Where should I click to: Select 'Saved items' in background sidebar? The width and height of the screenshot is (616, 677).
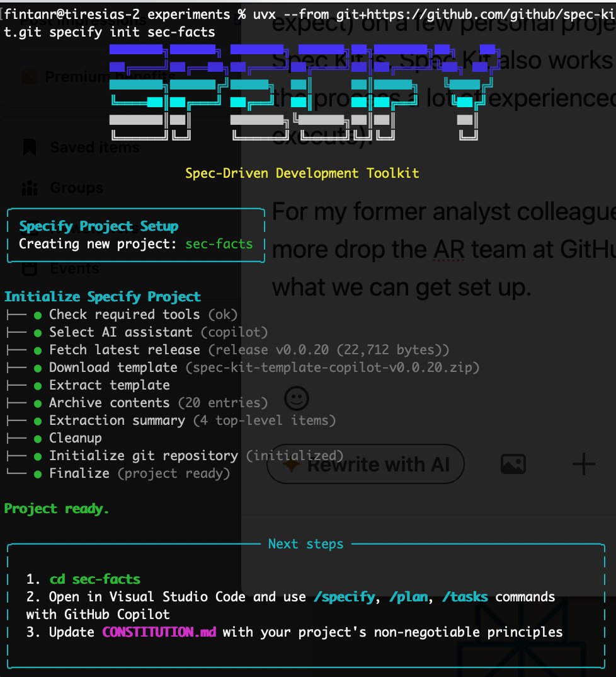click(x=95, y=148)
